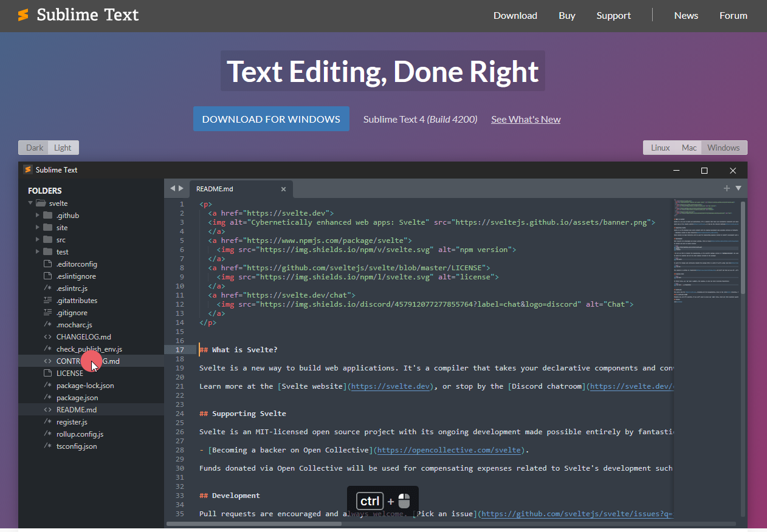Screen dimensions: 767x532
Task: Click the forward arrow in the tab bar
Action: click(181, 189)
